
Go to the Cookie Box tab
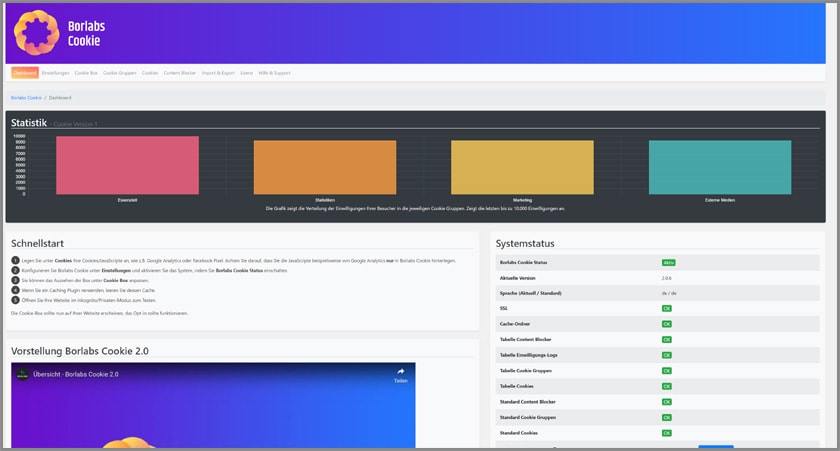click(x=86, y=73)
